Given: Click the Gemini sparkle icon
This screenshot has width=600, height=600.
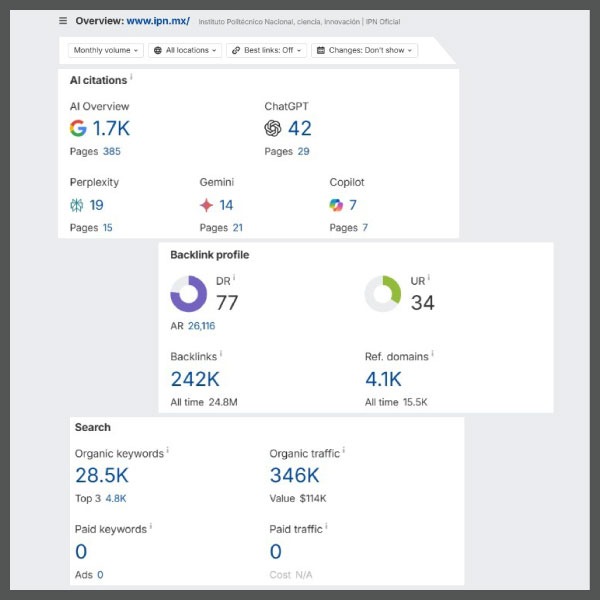Looking at the screenshot, I should [206, 205].
